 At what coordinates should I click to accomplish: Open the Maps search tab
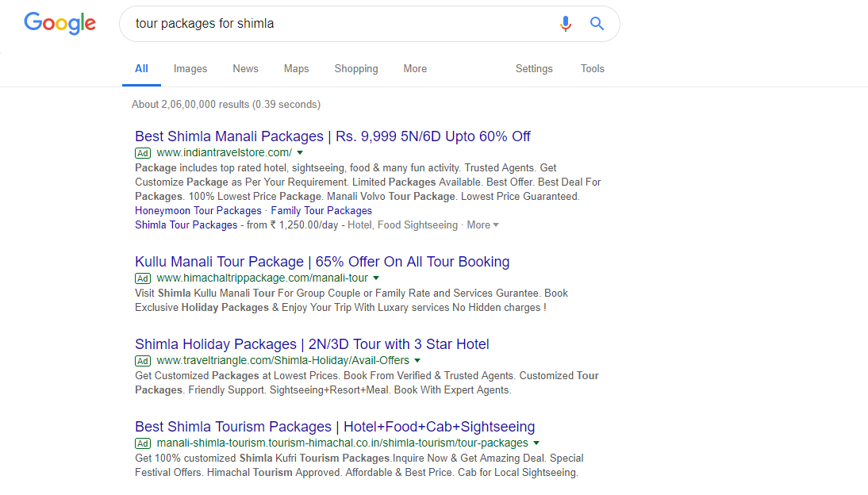[x=296, y=69]
